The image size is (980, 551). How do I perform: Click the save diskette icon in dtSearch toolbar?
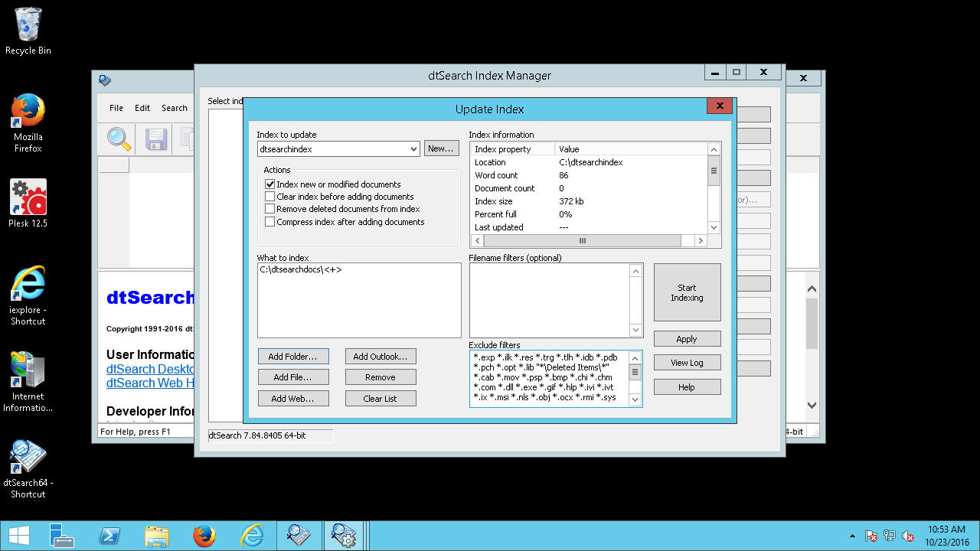(156, 139)
